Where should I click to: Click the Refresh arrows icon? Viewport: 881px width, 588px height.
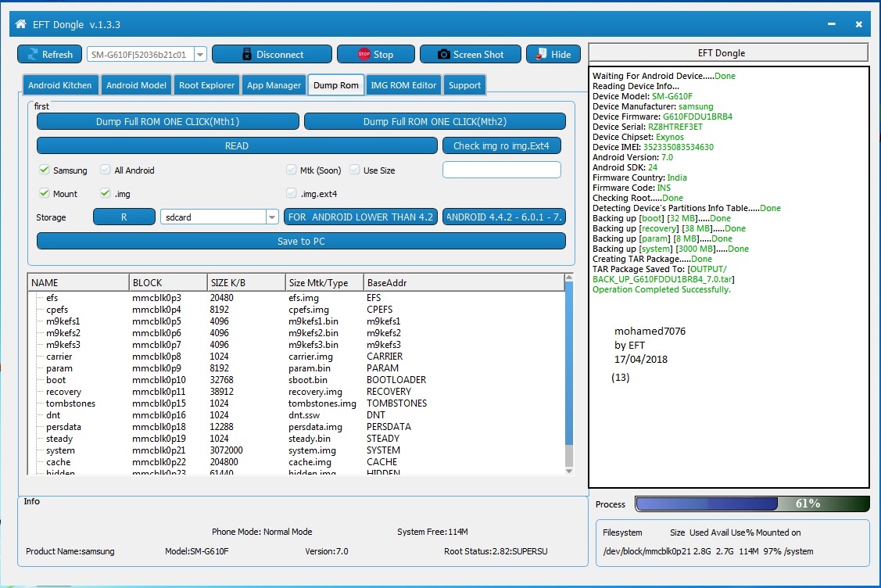point(33,55)
